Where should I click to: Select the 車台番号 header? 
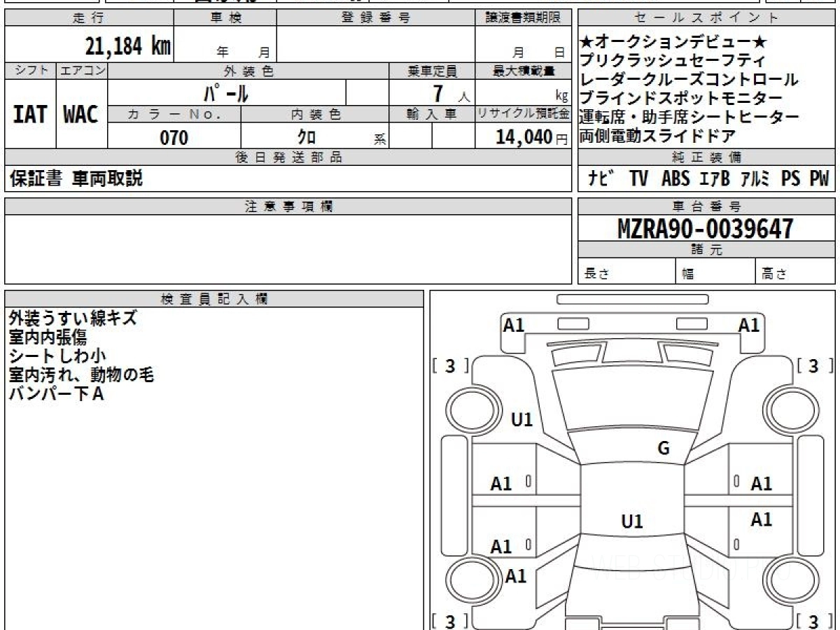[707, 206]
